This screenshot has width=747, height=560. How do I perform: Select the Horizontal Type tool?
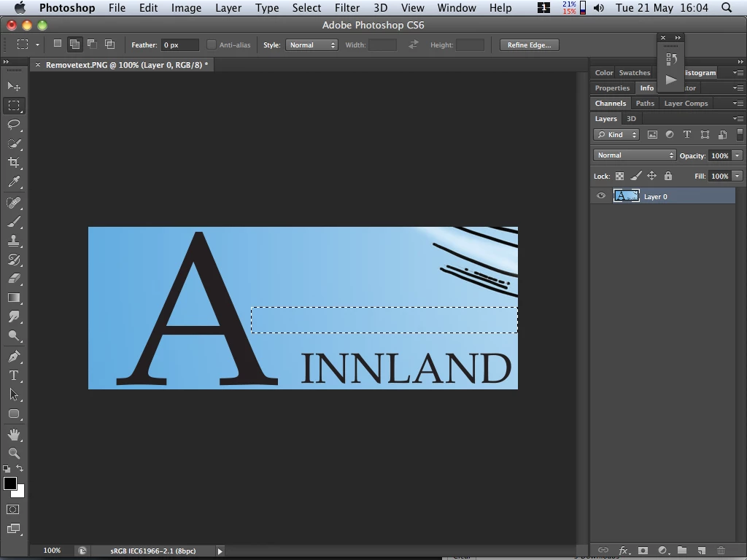click(14, 376)
